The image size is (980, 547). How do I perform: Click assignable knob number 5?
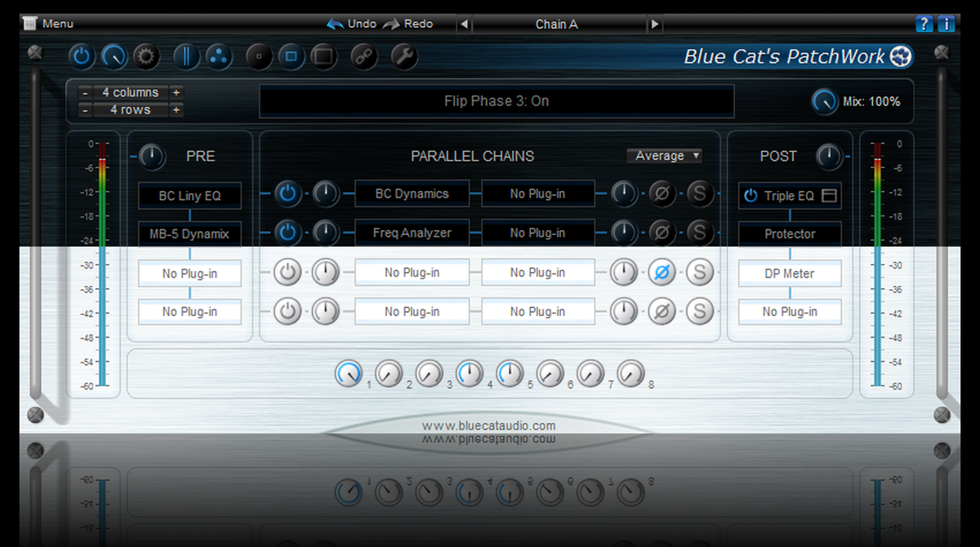click(510, 375)
